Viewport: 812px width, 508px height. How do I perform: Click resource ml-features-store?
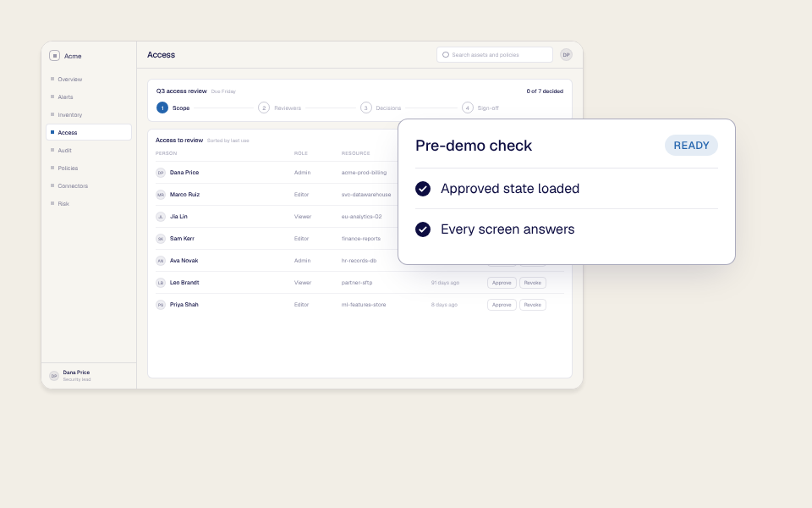coord(364,305)
